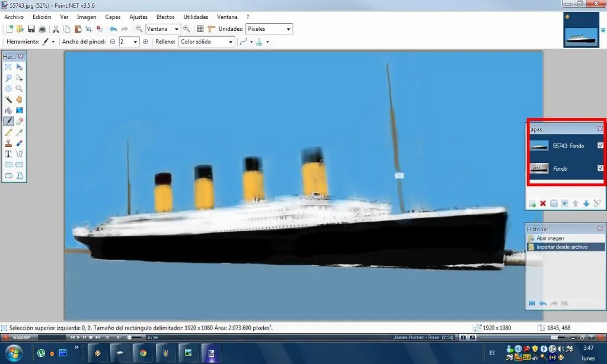
Task: Select the Freeform Shape tool
Action: 20,176
